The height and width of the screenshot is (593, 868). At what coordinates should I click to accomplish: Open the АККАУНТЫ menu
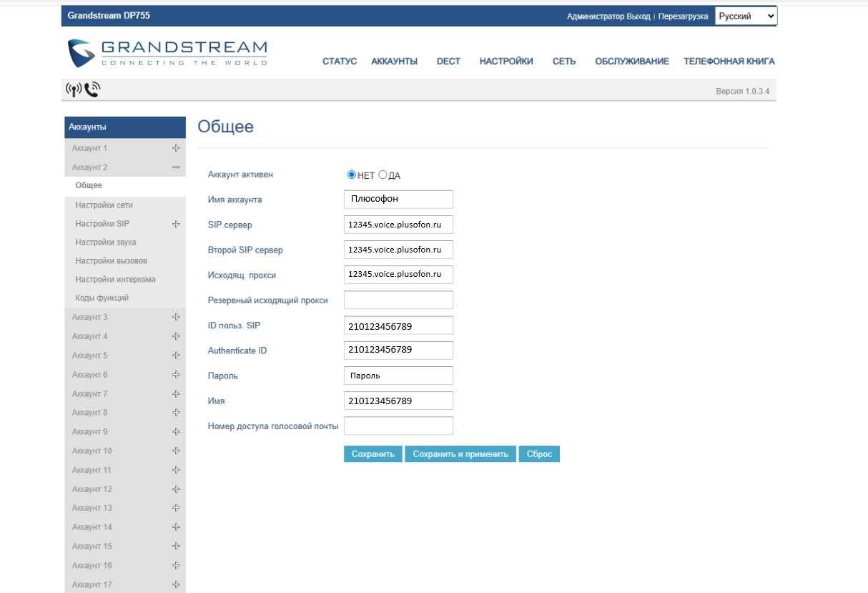[x=395, y=62]
